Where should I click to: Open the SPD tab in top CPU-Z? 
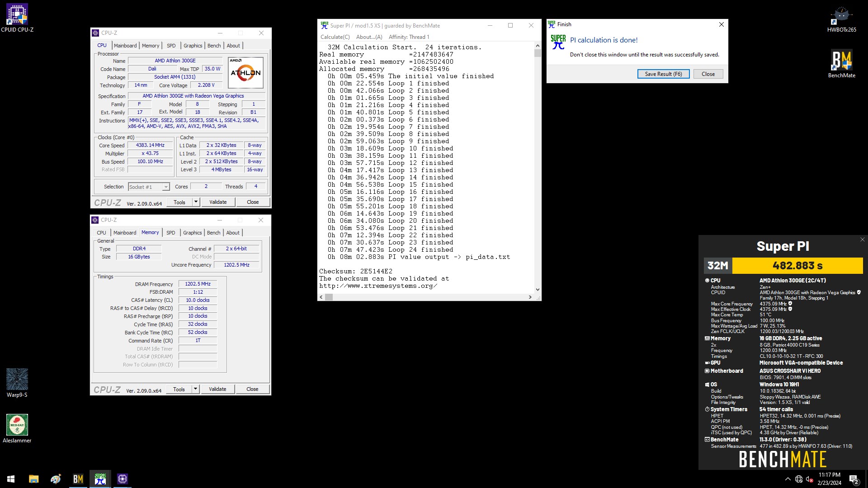(171, 46)
